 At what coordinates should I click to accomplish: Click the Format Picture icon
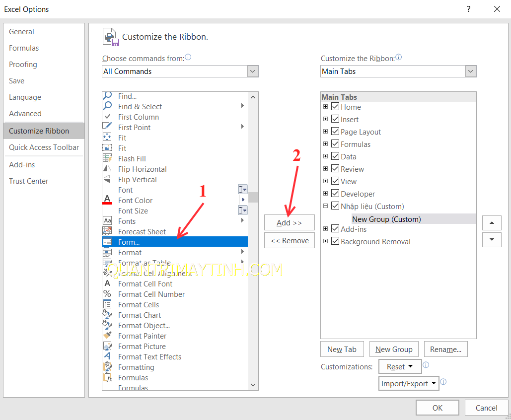107,346
